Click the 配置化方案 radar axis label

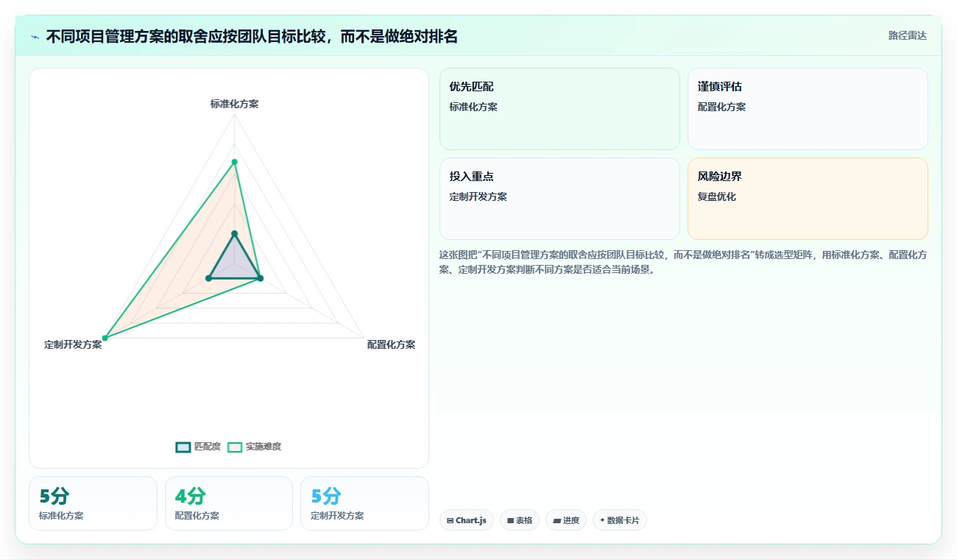(391, 344)
